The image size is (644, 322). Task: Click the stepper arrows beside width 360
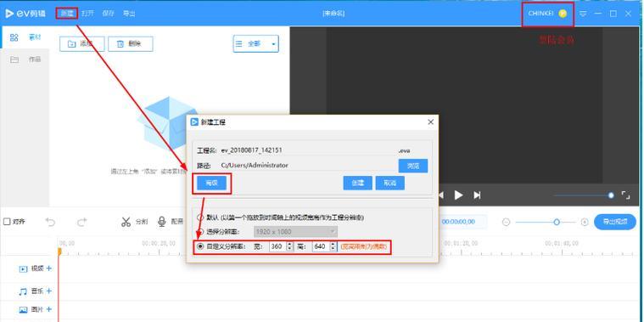[289, 246]
